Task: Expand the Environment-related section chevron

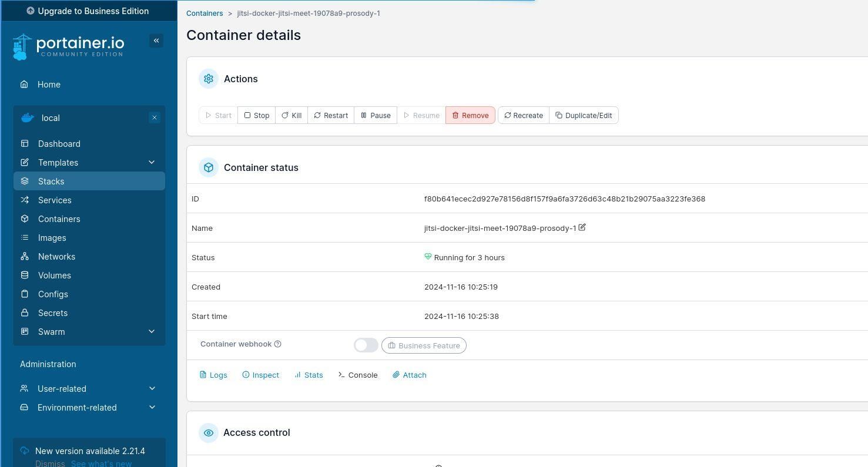Action: coord(152,408)
